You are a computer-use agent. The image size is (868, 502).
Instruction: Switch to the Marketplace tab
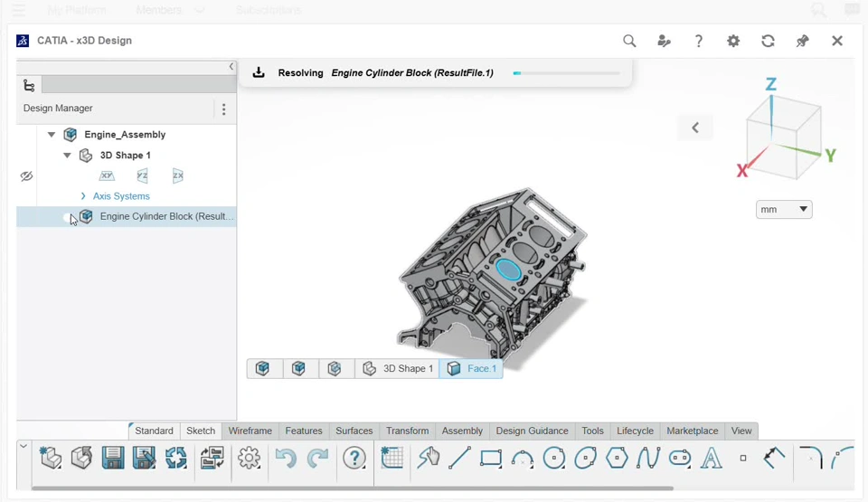pos(692,431)
